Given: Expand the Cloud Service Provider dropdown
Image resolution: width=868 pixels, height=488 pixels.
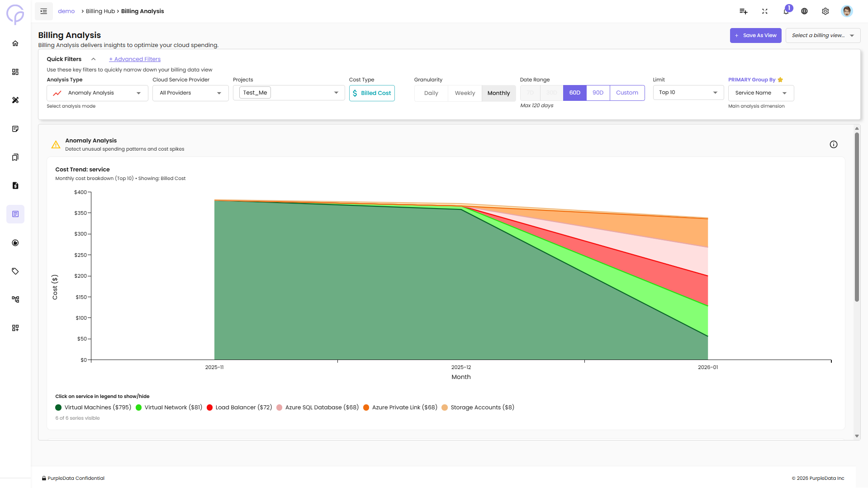Looking at the screenshot, I should coord(190,93).
